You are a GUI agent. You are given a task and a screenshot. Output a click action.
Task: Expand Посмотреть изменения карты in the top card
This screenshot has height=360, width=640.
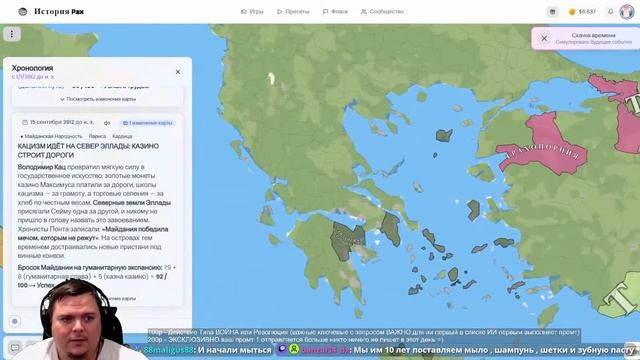(98, 99)
